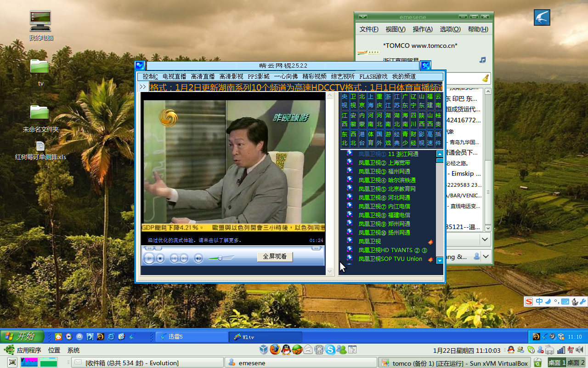Adjust the player volume slider
Viewport: 588px width, 368px height.
(221, 258)
